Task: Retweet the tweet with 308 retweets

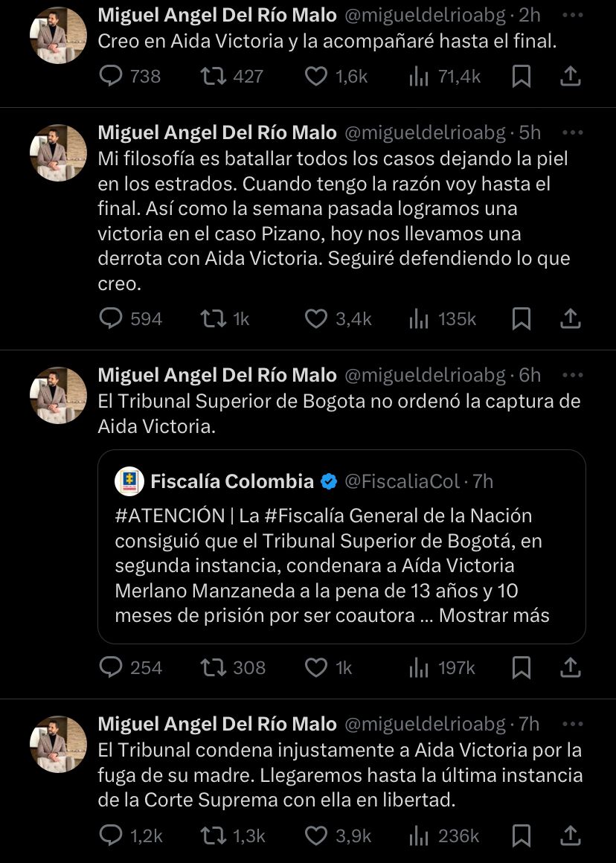Action: point(214,667)
